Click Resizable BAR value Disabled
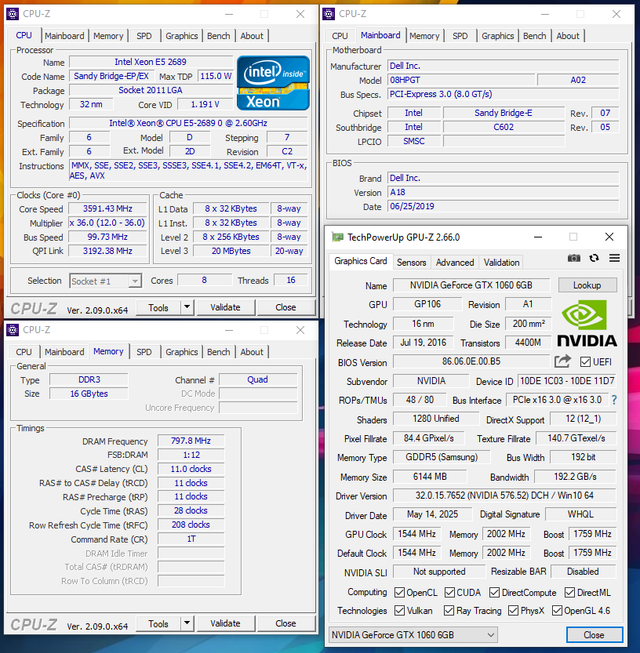640x653 pixels. (583, 571)
